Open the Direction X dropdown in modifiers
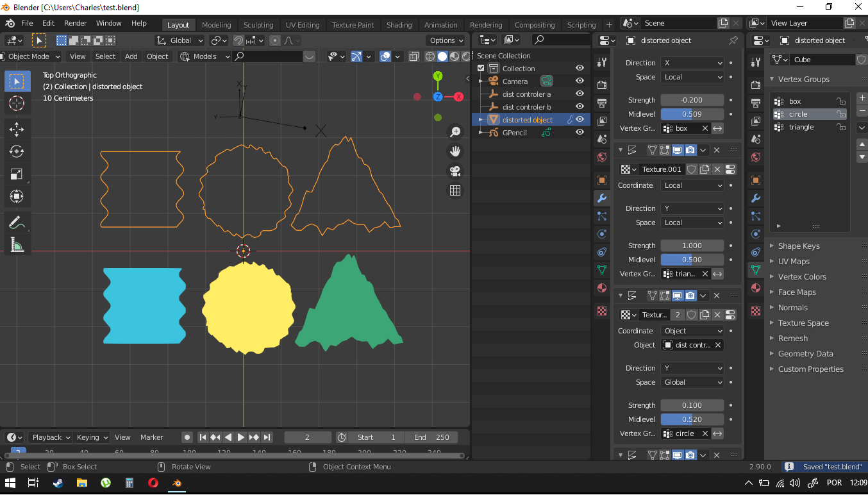This screenshot has width=868, height=495. point(692,63)
